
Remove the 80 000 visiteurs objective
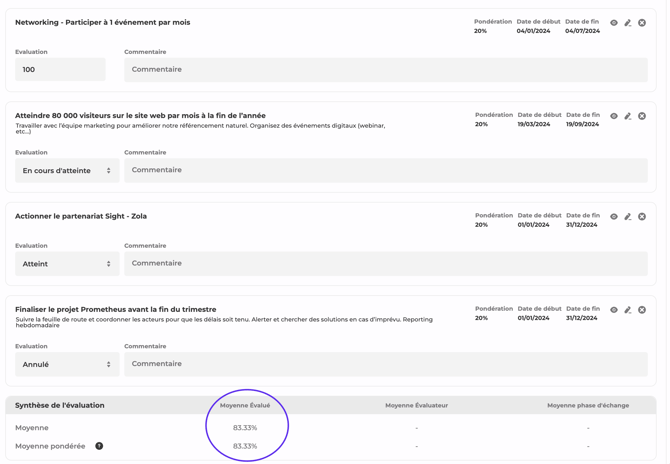coord(642,116)
